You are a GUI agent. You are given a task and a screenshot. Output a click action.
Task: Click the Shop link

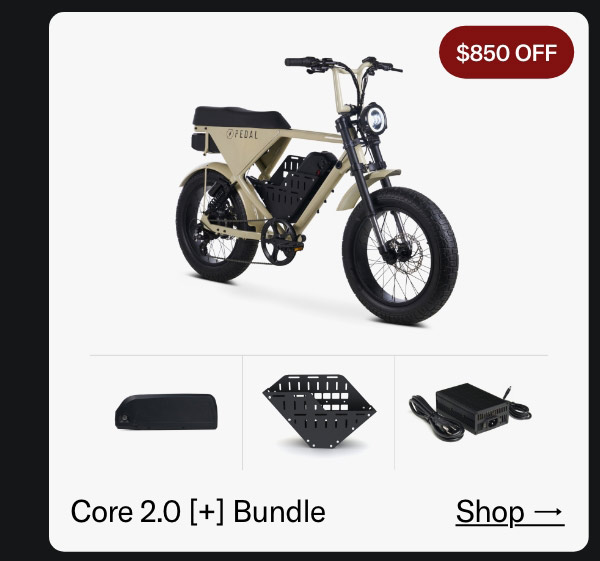pos(510,512)
